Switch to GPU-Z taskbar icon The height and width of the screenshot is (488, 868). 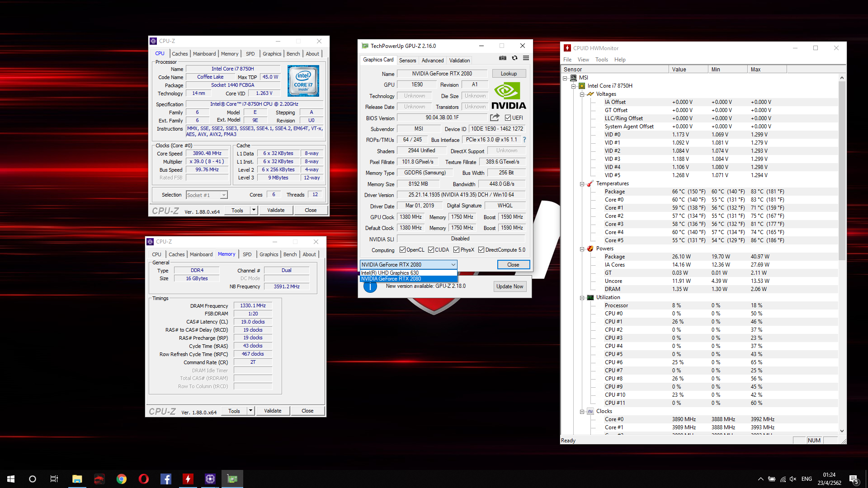coord(232,479)
